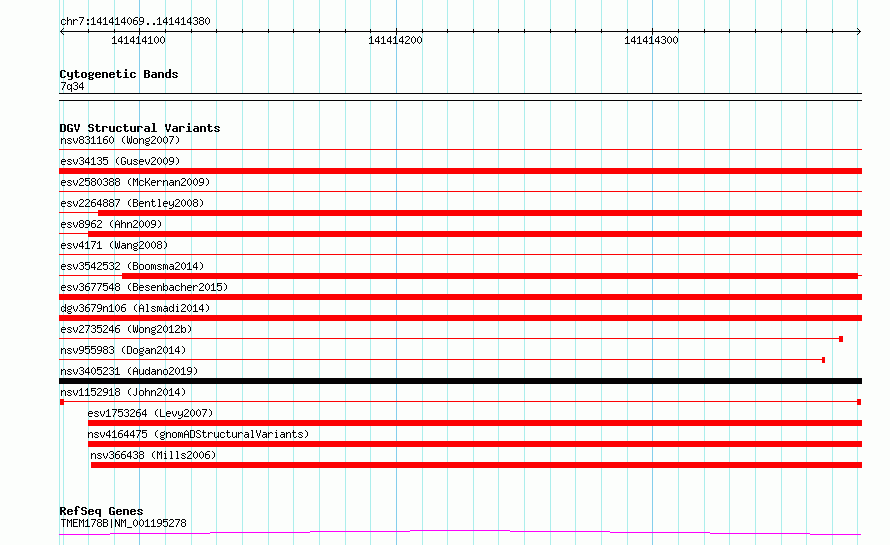Click the esv8962 (Ahn2009) label
This screenshot has height=545, width=890.
coord(111,224)
